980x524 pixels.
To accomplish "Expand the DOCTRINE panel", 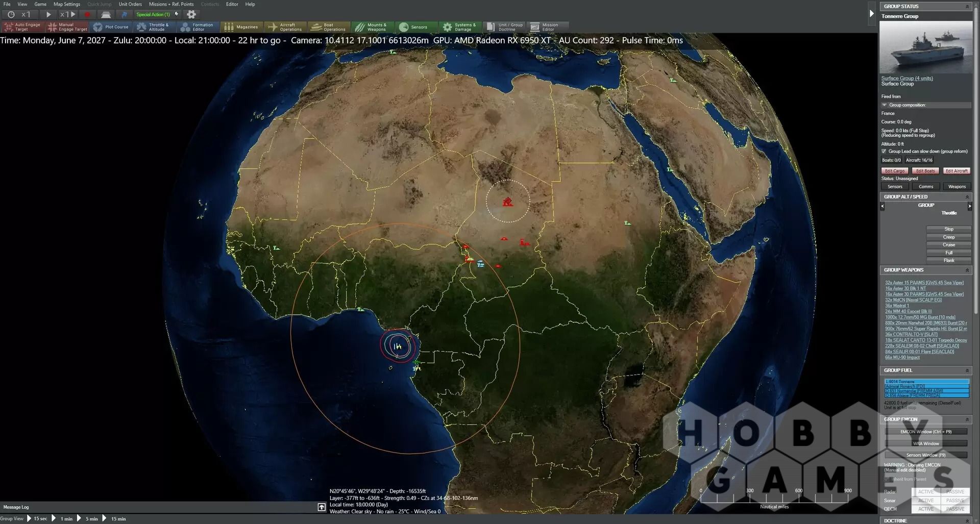I will pyautogui.click(x=967, y=520).
